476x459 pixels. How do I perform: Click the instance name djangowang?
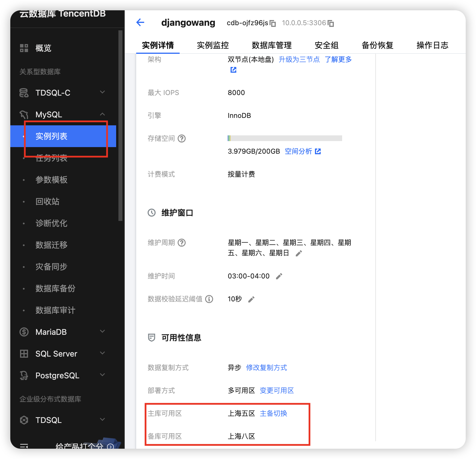click(188, 23)
